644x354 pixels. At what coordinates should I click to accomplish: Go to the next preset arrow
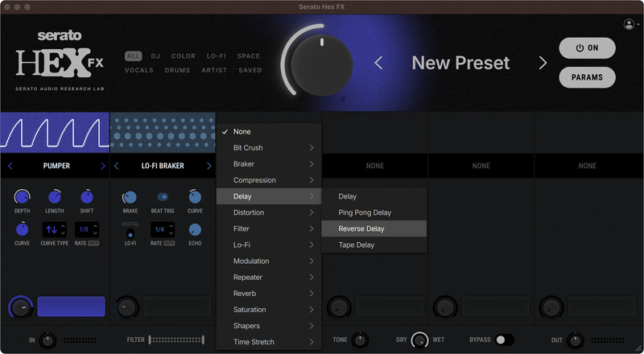(543, 63)
